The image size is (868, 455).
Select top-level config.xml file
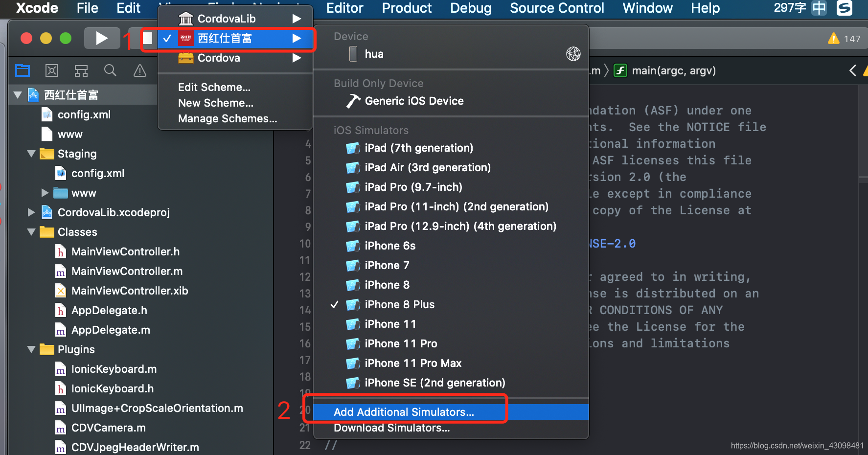coord(83,114)
